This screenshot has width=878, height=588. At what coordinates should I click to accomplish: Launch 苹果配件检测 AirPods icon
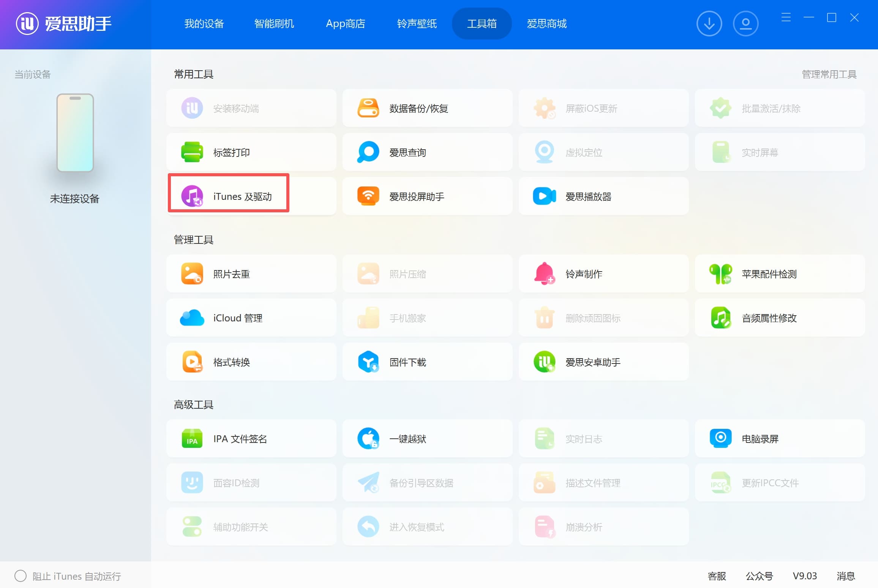(720, 274)
